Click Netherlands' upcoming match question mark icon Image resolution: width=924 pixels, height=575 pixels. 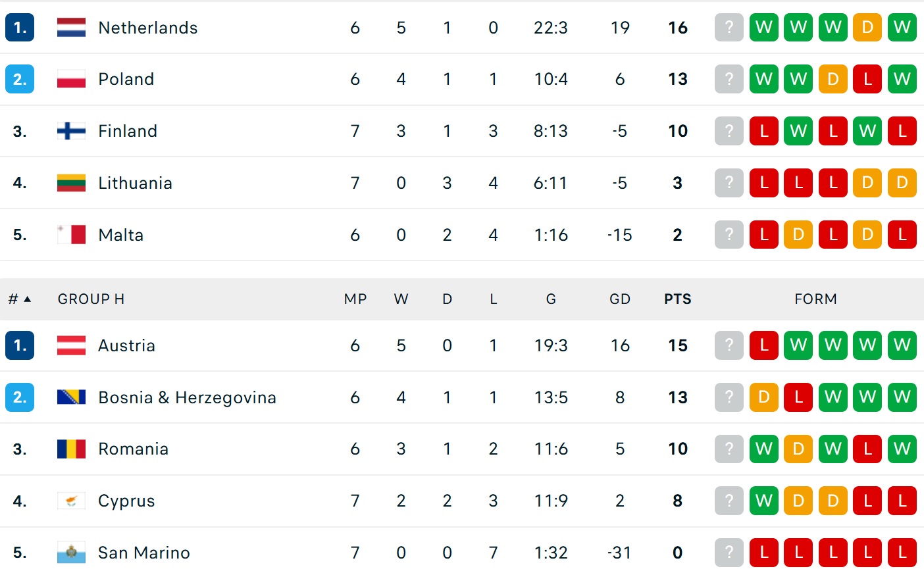click(x=729, y=28)
